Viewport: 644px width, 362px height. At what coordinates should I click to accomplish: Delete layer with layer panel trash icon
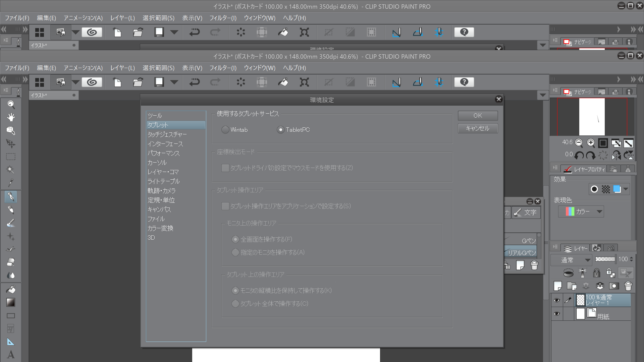pyautogui.click(x=628, y=286)
